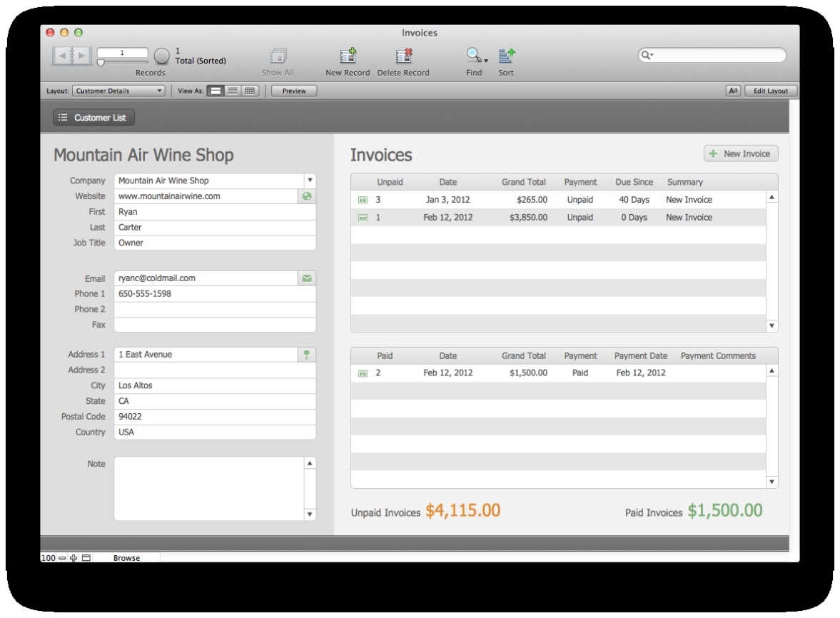Click the circular found set indicator

(x=161, y=56)
